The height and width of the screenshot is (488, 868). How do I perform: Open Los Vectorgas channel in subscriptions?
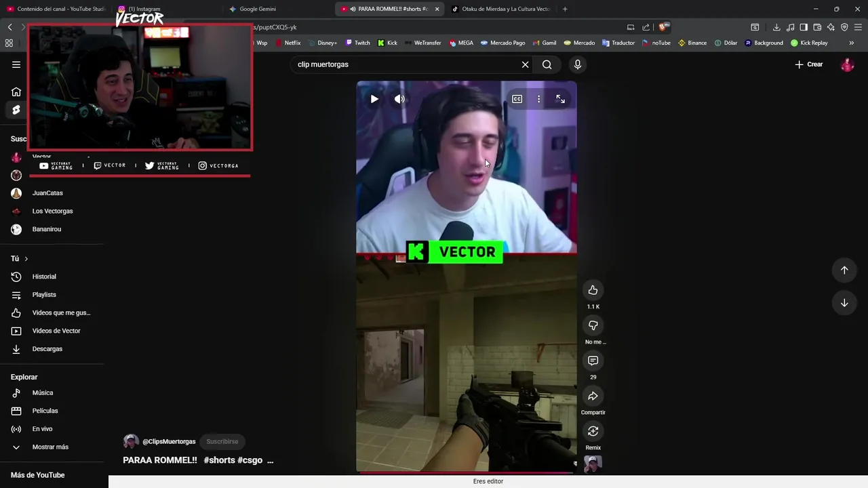[52, 211]
